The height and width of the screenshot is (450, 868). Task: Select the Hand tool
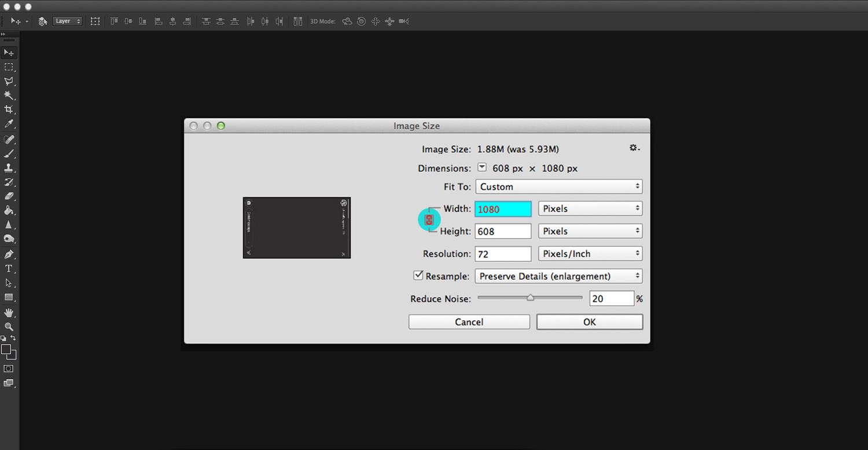pyautogui.click(x=9, y=312)
